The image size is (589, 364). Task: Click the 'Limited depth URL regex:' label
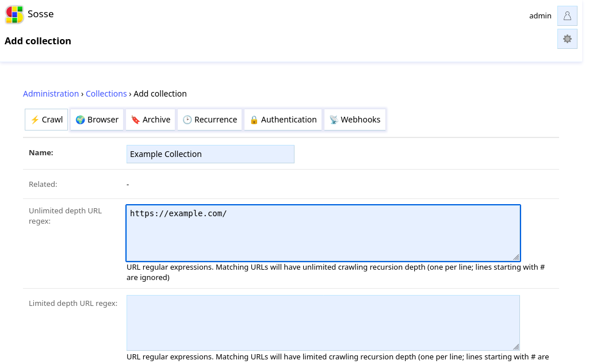73,304
